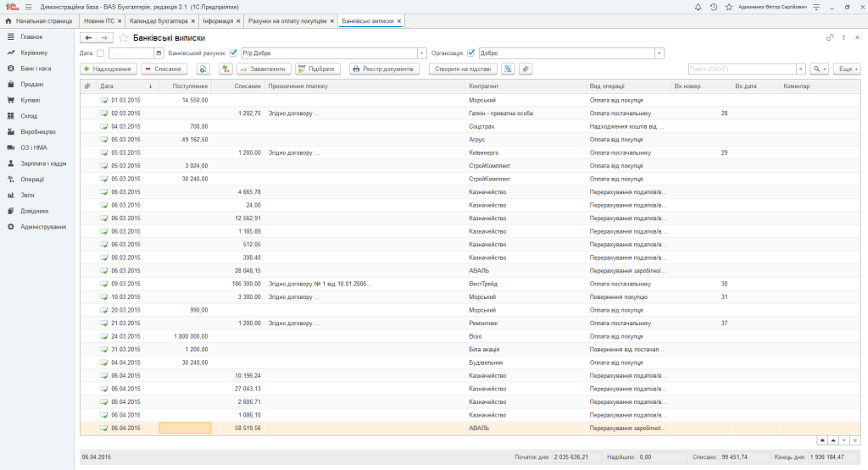
Task: Select row with ВестТрейд counterparty
Action: [x=470, y=284]
